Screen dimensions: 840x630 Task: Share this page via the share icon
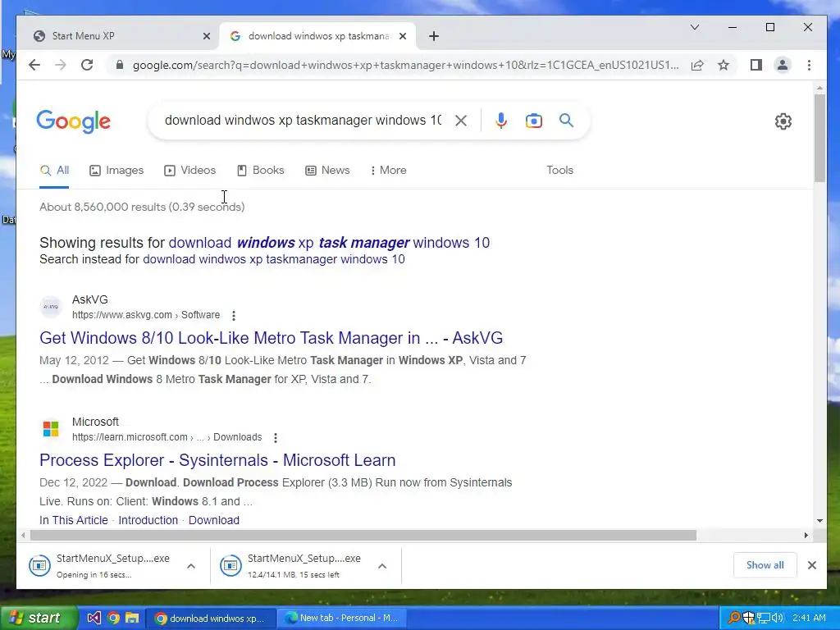tap(697, 66)
